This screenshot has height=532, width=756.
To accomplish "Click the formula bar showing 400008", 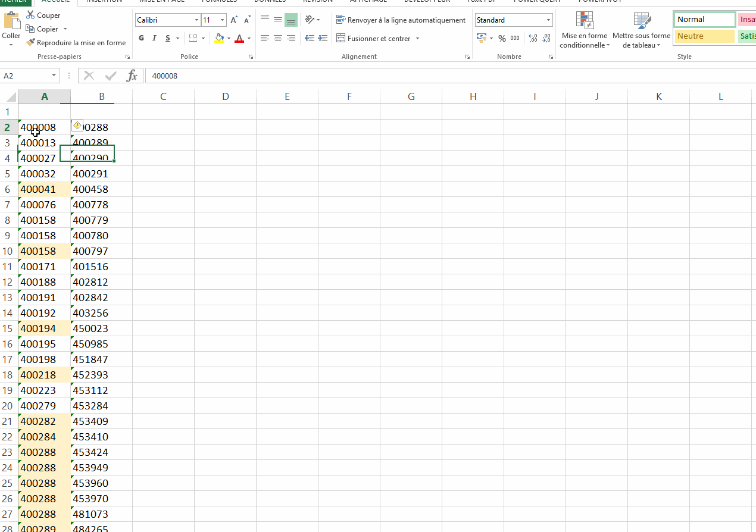I will point(450,76).
